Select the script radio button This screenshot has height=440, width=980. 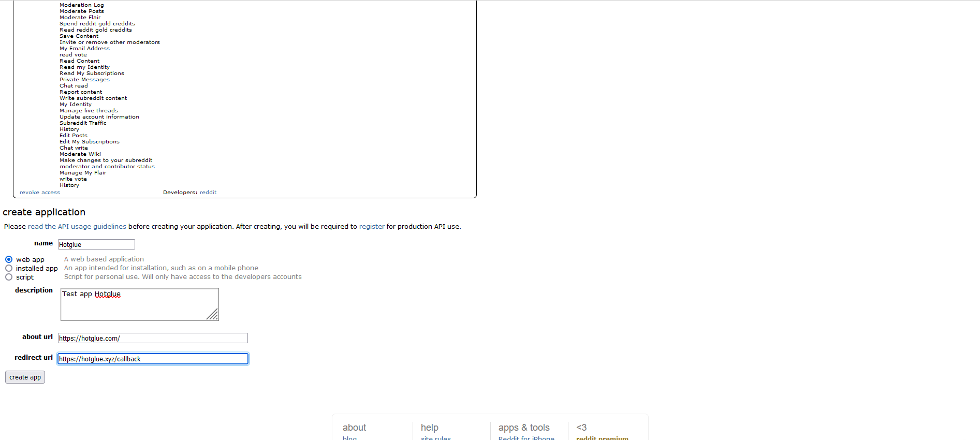pos(9,277)
